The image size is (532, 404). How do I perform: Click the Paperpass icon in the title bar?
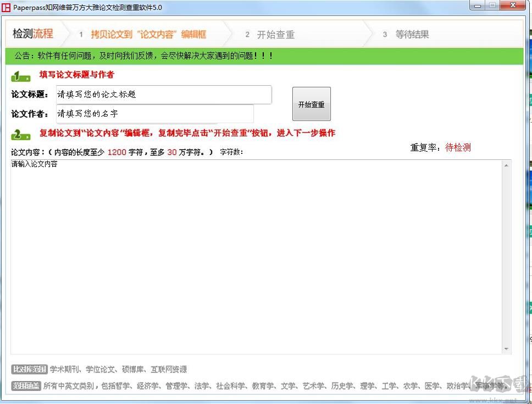click(7, 7)
